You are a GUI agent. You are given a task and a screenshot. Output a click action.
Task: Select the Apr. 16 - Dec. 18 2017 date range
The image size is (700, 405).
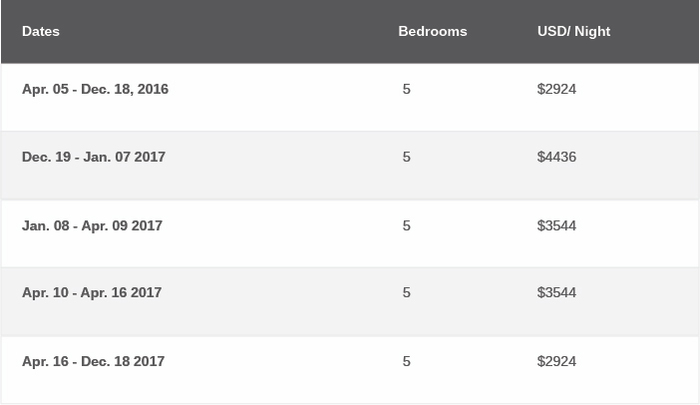[x=93, y=361]
